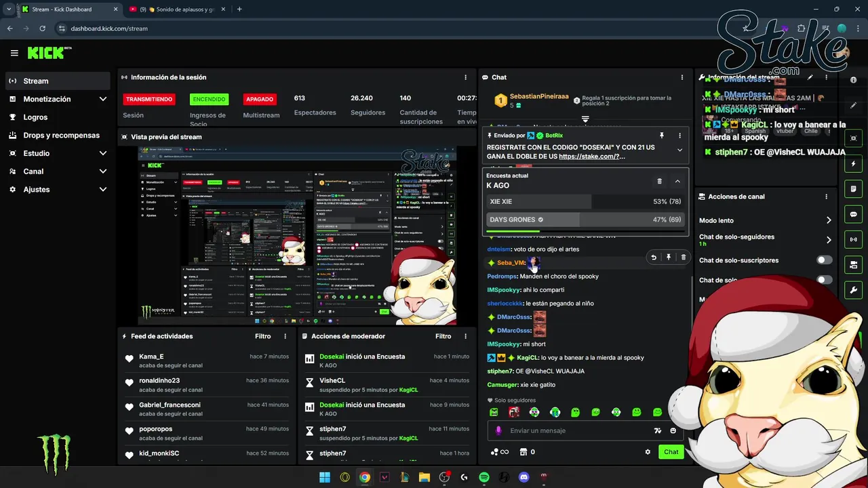This screenshot has height=488, width=868.
Task: Open the emoji picker smiley icon
Action: [x=673, y=430]
